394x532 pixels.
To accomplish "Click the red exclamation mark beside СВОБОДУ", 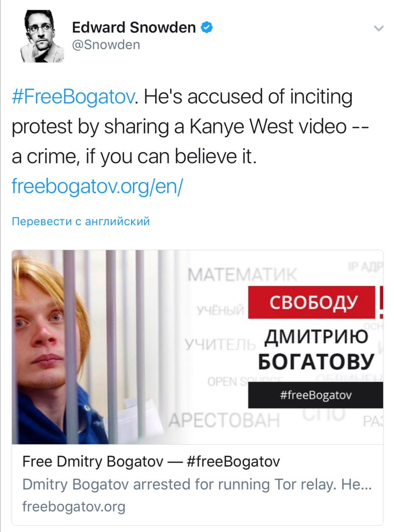I will coord(381,302).
